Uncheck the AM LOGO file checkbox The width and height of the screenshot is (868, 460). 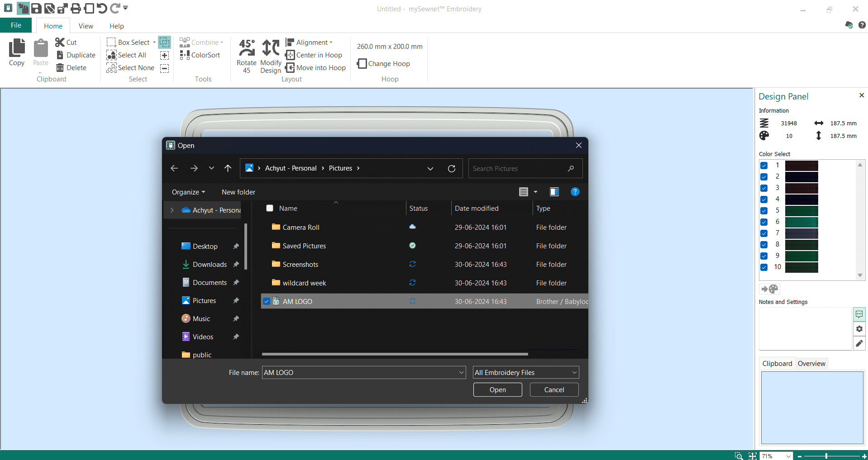click(267, 301)
